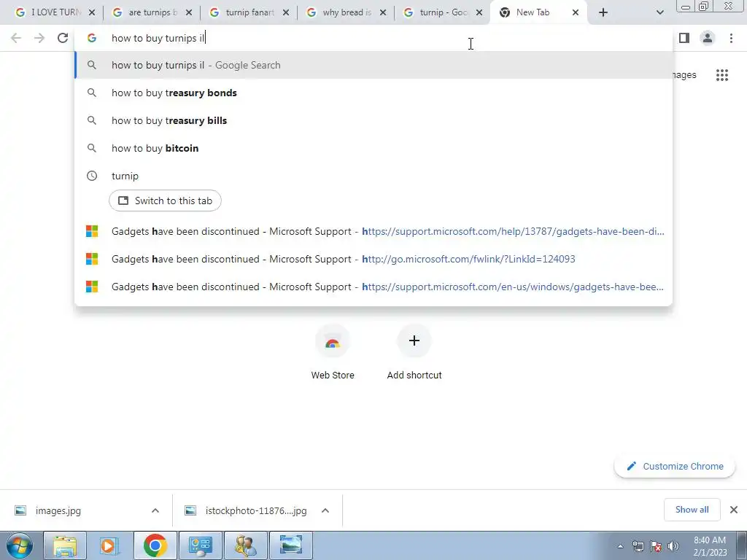Open the Gadgets support.microsoft.com/help/13787 suggestion
The height and width of the screenshot is (560, 747).
click(374, 231)
